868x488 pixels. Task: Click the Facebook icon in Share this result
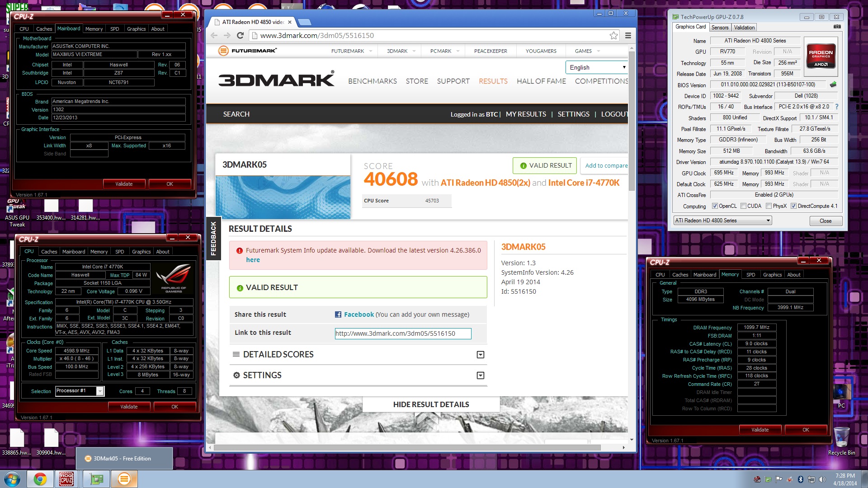pyautogui.click(x=338, y=314)
